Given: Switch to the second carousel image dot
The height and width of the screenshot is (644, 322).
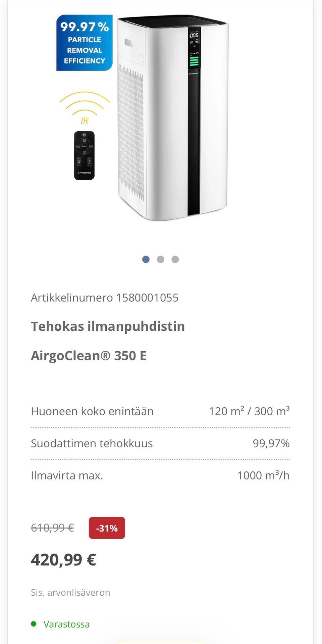Looking at the screenshot, I should (161, 259).
